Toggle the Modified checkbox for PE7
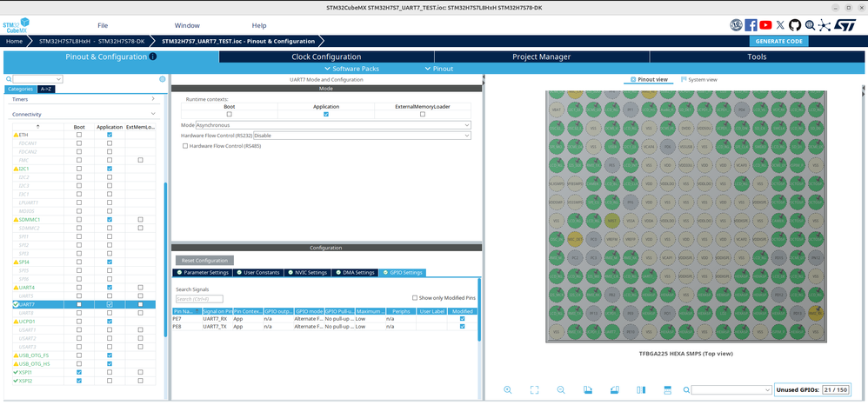This screenshot has width=868, height=405. 462,319
